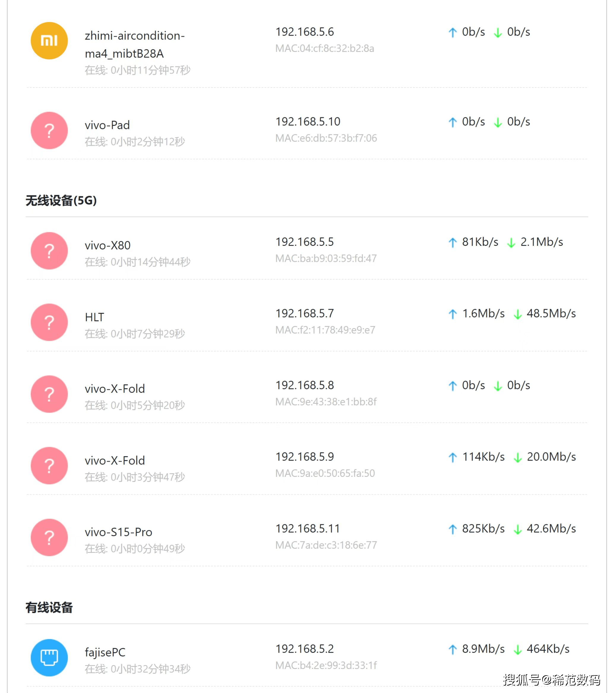Click IP address 192.168.5.7
This screenshot has width=616, height=693.
coord(304,313)
